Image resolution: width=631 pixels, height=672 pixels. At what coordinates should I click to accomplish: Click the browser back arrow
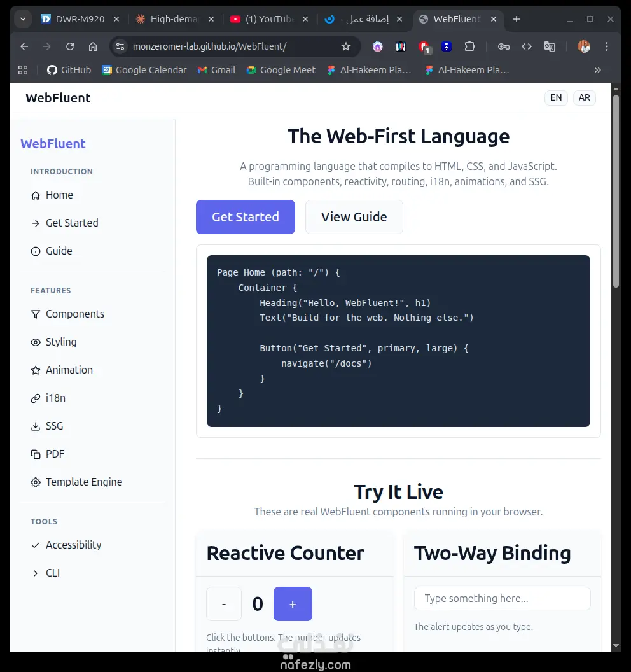coord(24,46)
